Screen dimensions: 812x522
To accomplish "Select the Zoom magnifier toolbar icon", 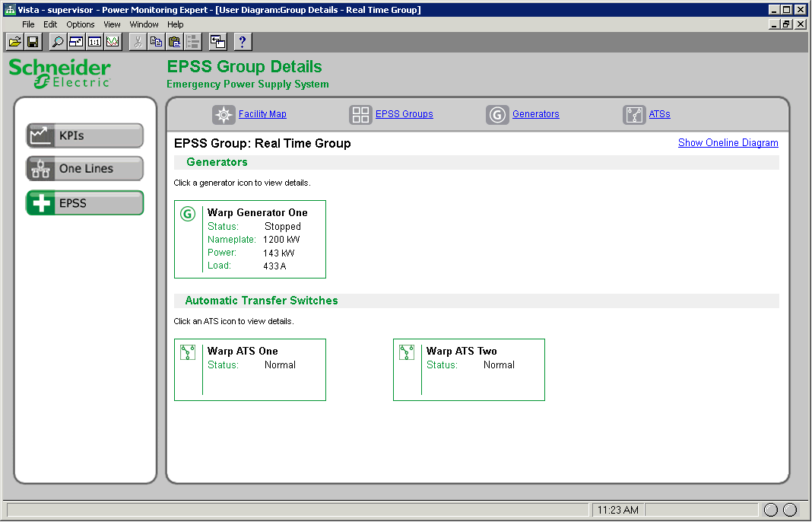I will [58, 41].
